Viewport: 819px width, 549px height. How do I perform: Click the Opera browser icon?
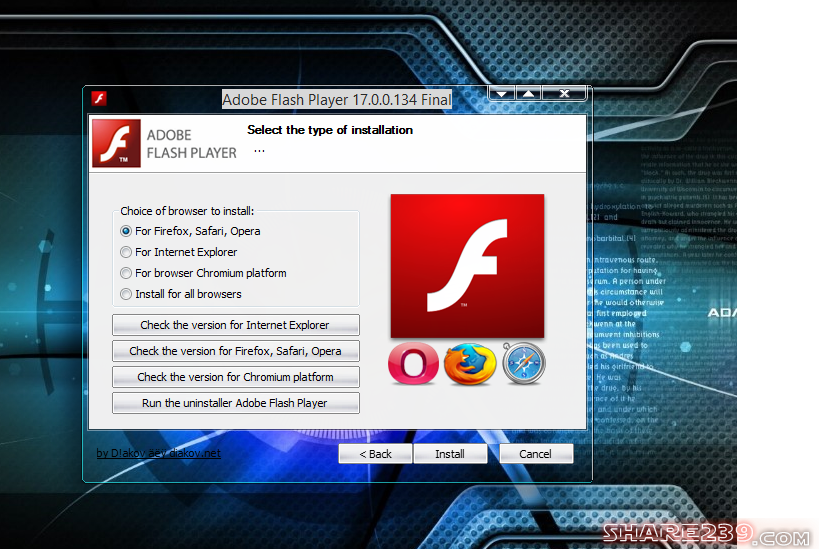click(413, 364)
